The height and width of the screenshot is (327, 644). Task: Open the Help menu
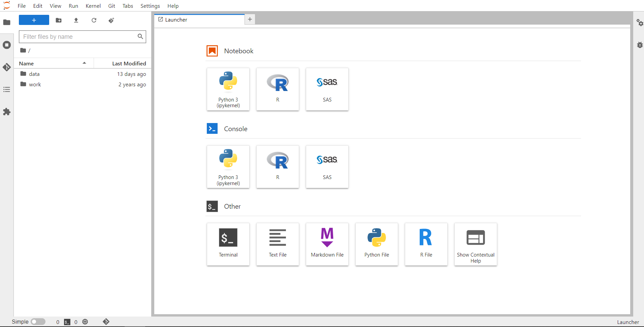pyautogui.click(x=173, y=6)
